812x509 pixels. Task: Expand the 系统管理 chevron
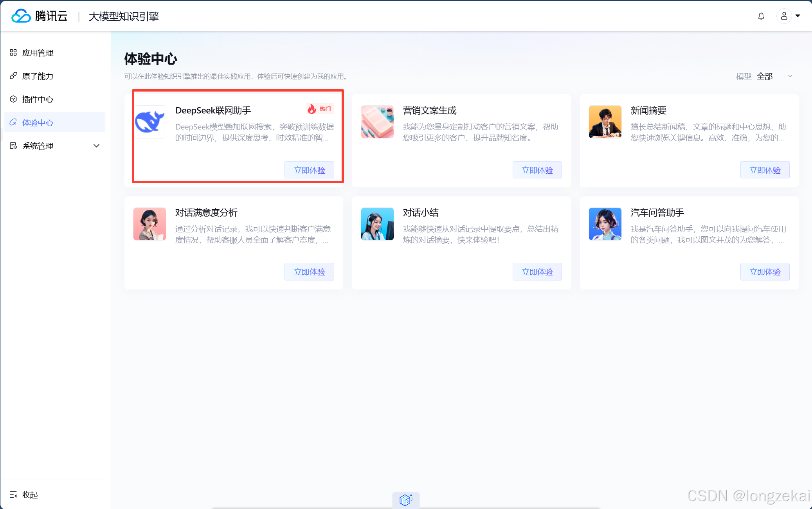(x=96, y=146)
